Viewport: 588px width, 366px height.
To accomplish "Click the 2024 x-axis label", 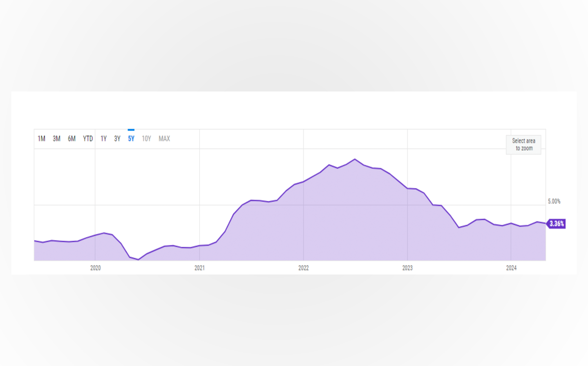I will (x=511, y=268).
